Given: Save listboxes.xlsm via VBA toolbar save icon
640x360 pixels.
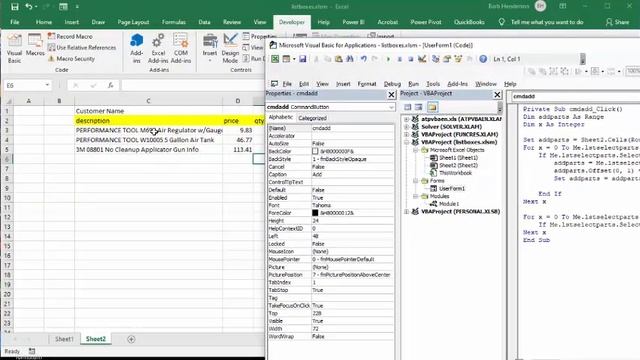Looking at the screenshot, I should tap(302, 59).
